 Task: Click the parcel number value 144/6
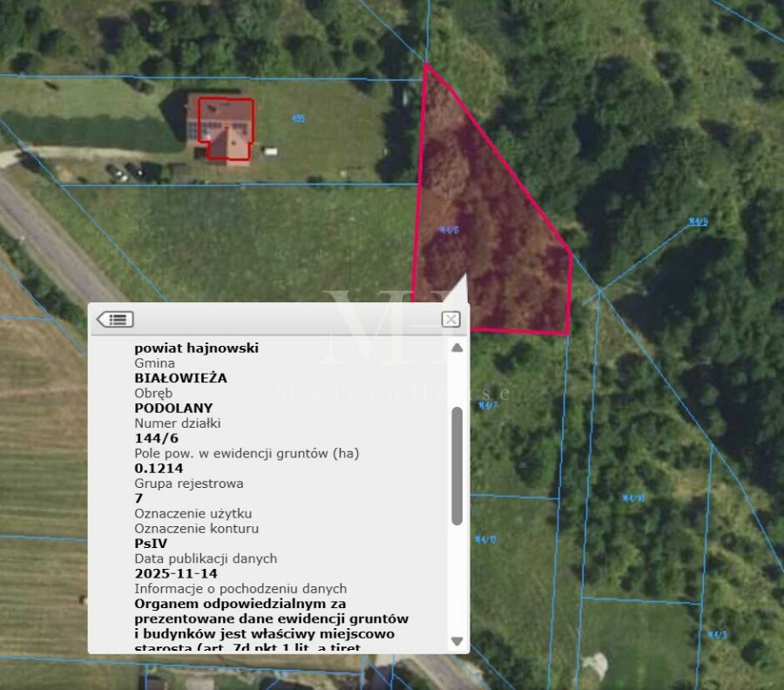point(157,438)
